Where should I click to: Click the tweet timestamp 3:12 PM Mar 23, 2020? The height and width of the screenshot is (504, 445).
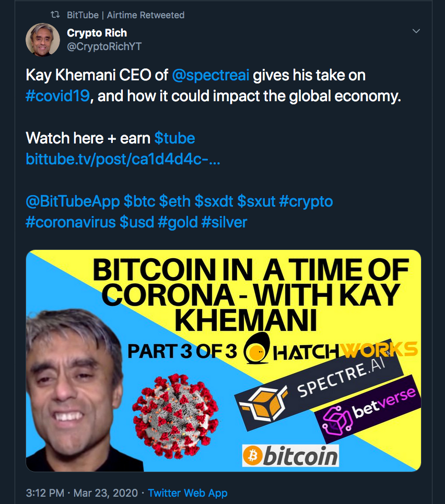82,493
